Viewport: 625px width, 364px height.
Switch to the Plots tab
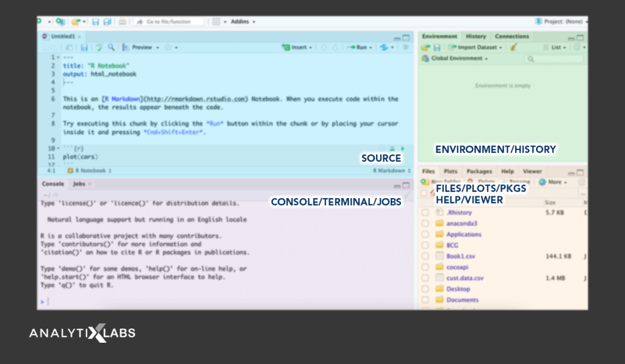[450, 171]
